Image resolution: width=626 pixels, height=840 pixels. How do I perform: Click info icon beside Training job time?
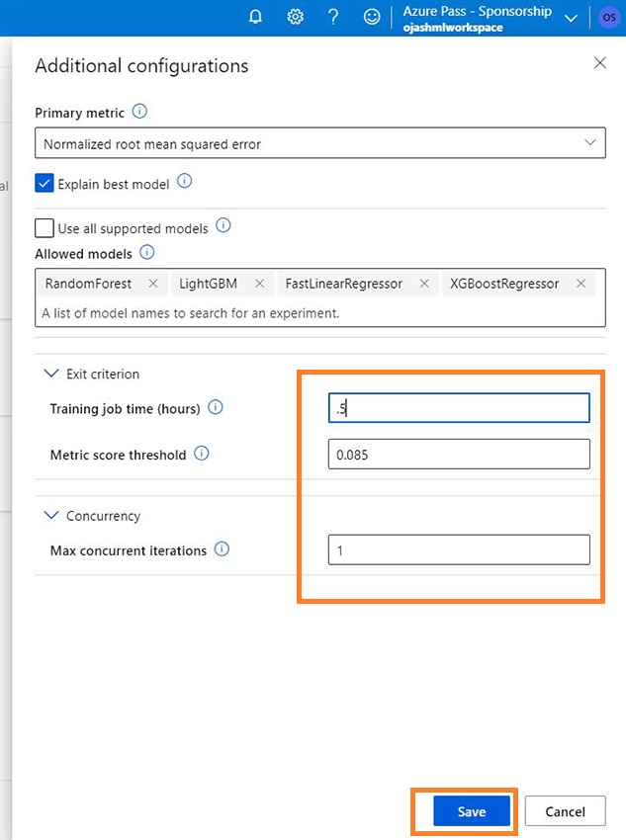(x=216, y=407)
